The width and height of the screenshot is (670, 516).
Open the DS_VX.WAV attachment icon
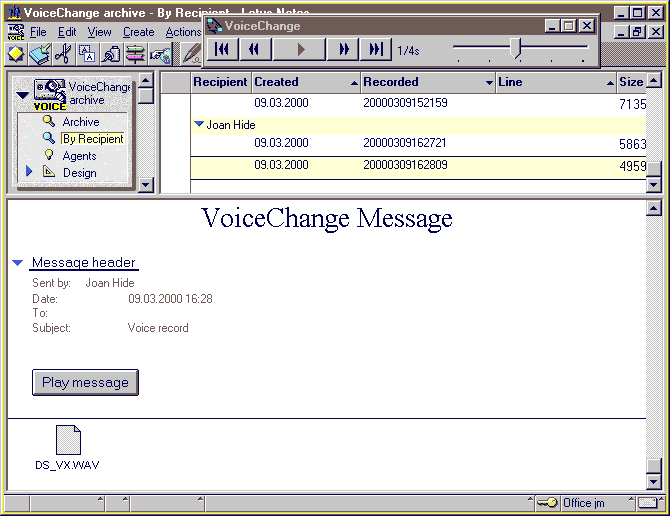68,440
